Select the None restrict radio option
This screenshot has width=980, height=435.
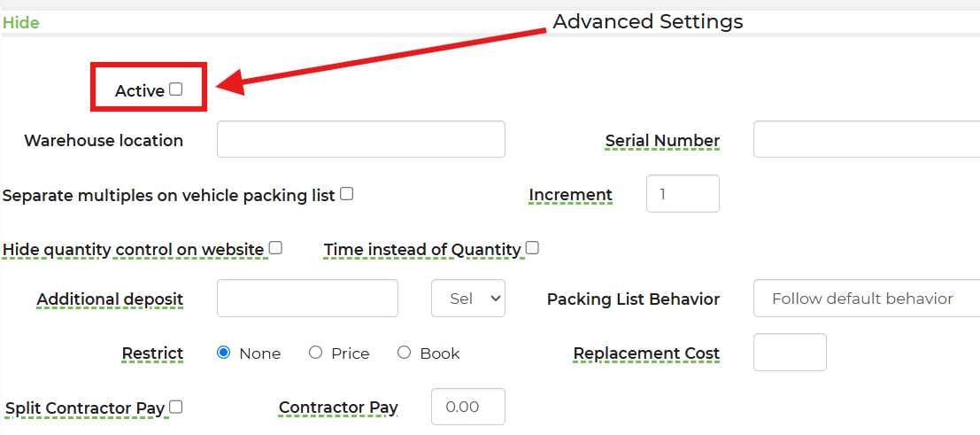(223, 353)
